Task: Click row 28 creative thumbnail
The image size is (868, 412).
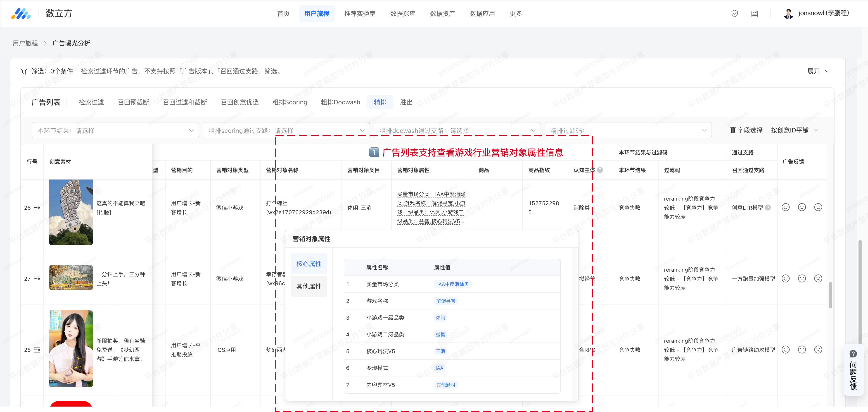Action: [x=71, y=348]
